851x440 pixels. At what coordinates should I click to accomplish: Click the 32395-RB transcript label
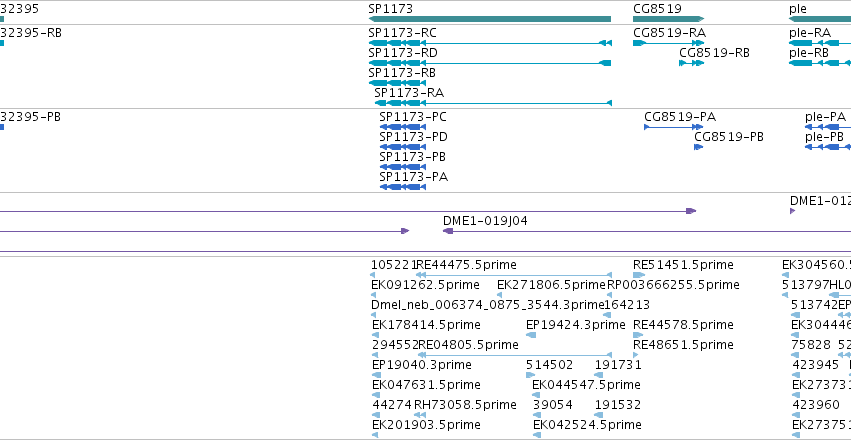pos(31,33)
